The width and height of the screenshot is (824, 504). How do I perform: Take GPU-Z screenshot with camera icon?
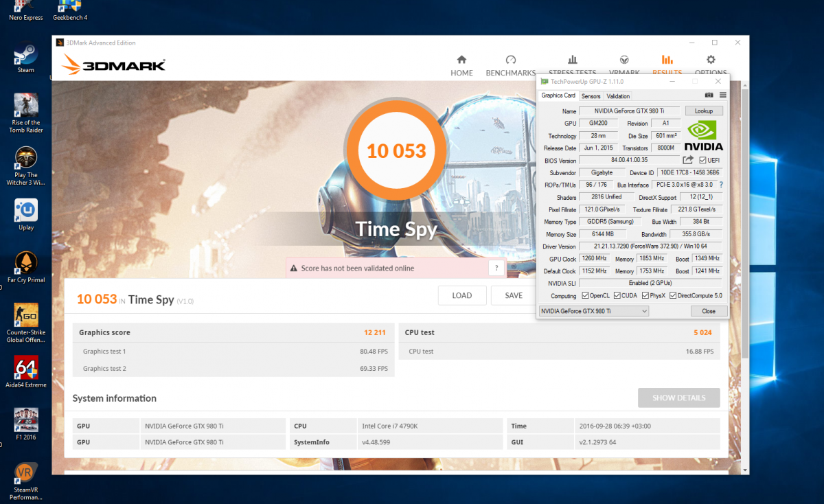(x=709, y=95)
